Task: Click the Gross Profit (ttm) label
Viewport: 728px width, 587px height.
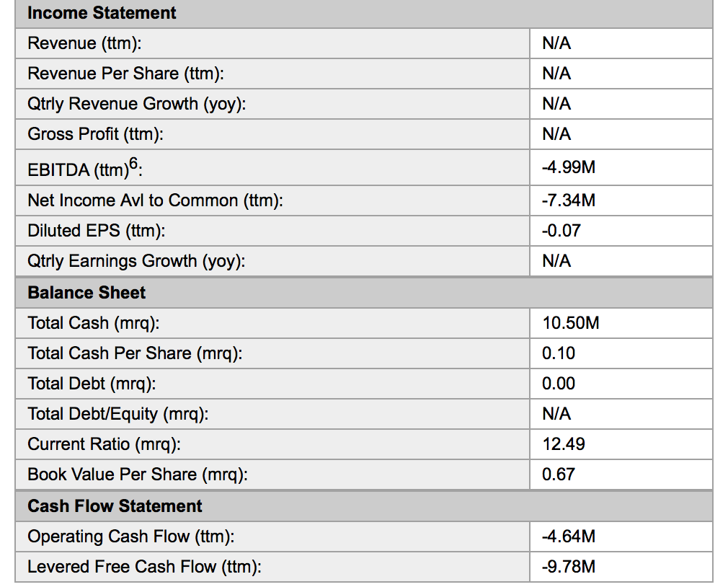Action: [95, 134]
